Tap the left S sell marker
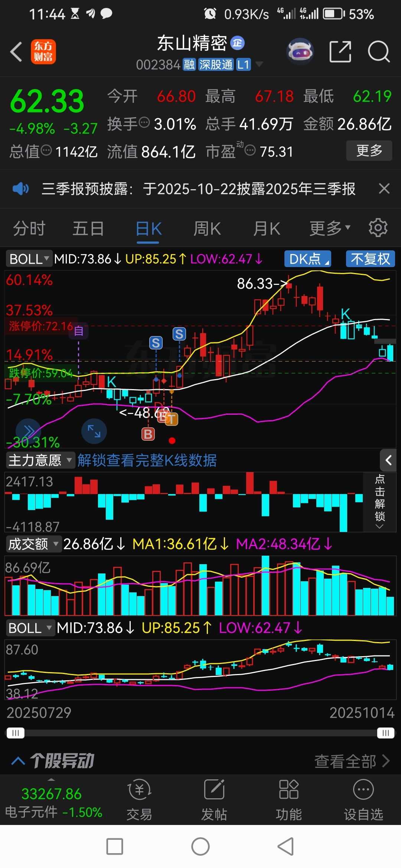Image resolution: width=401 pixels, height=868 pixels. pos(156,343)
